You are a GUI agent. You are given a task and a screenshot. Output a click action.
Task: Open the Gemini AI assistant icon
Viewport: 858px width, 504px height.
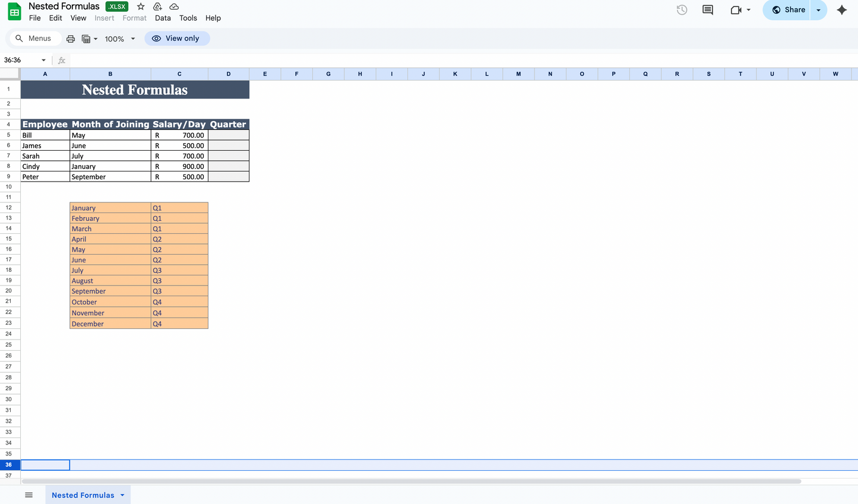[x=842, y=9]
